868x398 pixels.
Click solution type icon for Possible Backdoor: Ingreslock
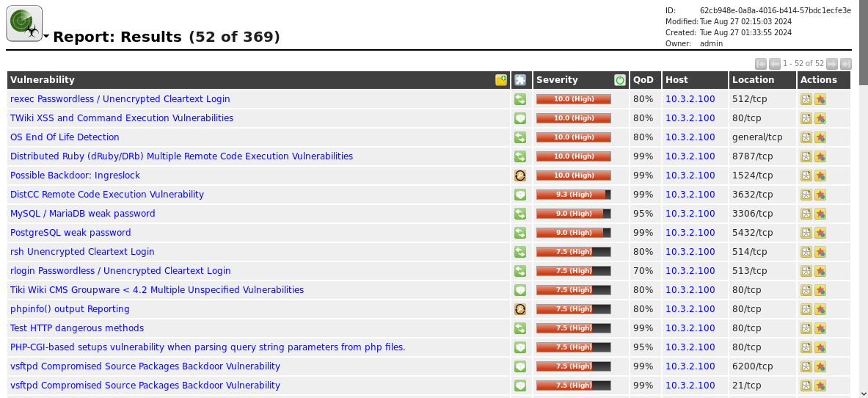(520, 176)
